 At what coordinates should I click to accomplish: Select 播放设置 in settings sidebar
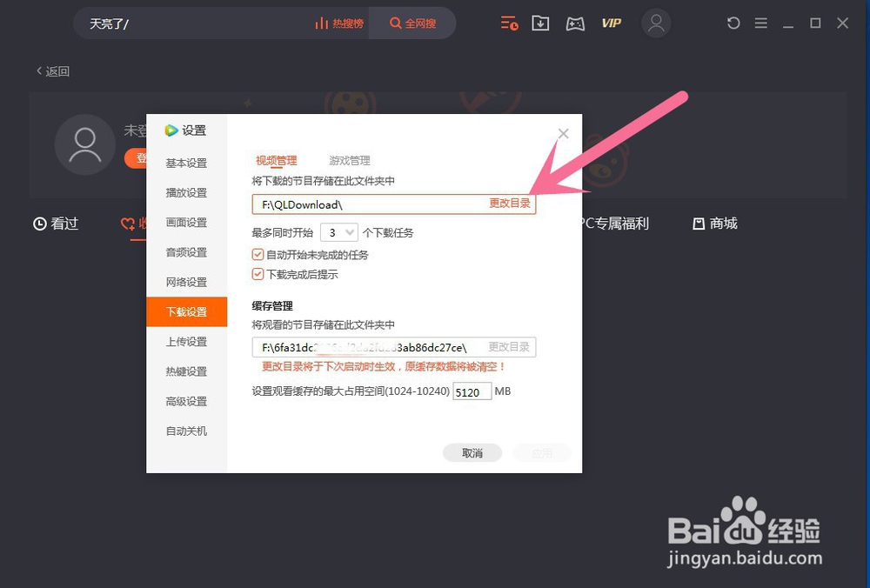tap(186, 192)
